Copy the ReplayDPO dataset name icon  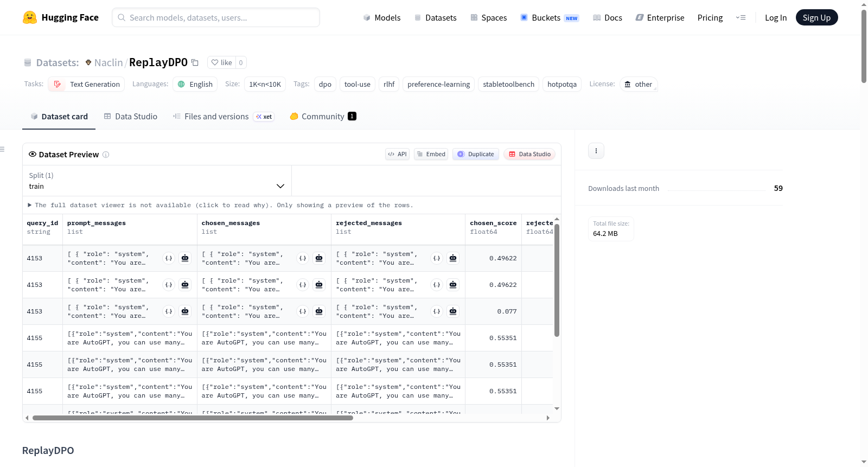click(195, 62)
